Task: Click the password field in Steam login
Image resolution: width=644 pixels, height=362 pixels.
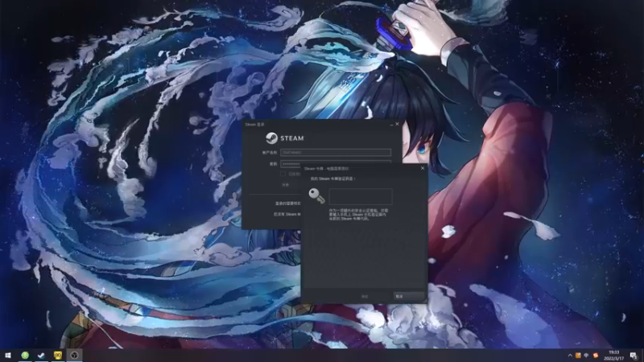Action: (291, 164)
